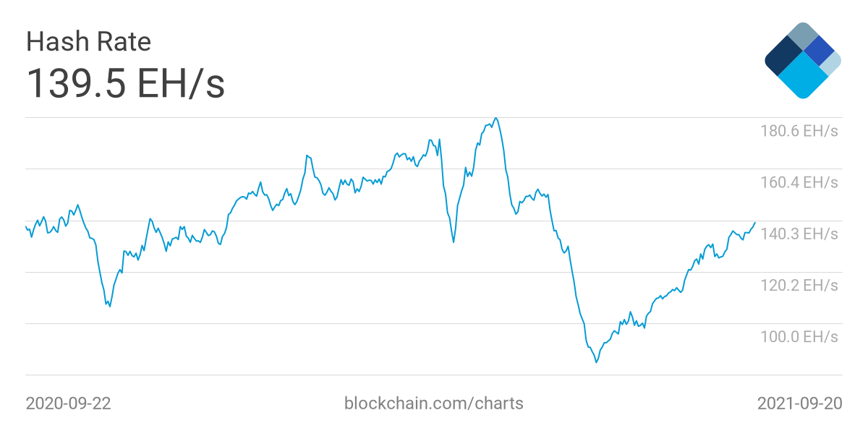The image size is (868, 434).
Task: Click the 160.4 EH/s axis label
Action: click(x=799, y=182)
